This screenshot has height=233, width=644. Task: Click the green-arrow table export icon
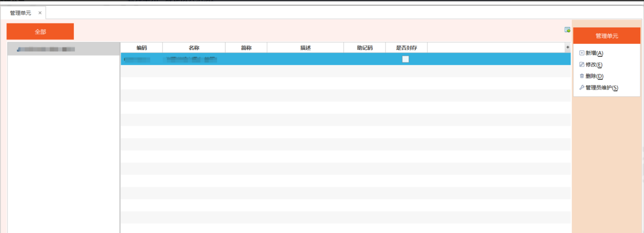567,30
